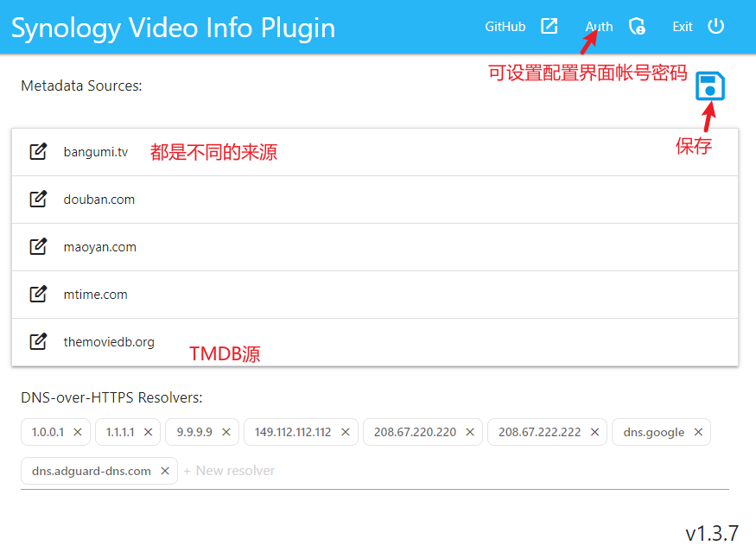The height and width of the screenshot is (552, 756).
Task: Open the GitHub link in header
Action: [505, 27]
